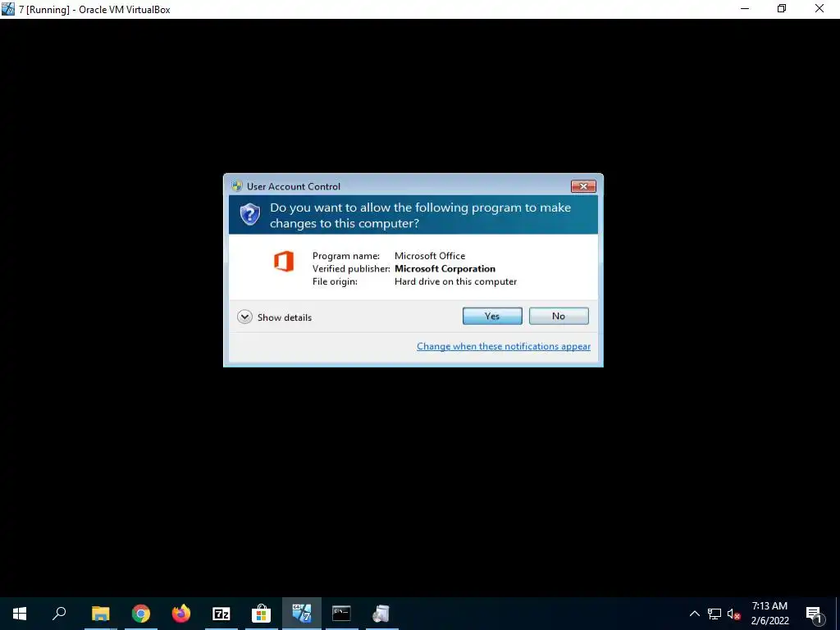
Task: Open Command Prompt taskbar icon
Action: coord(342,614)
